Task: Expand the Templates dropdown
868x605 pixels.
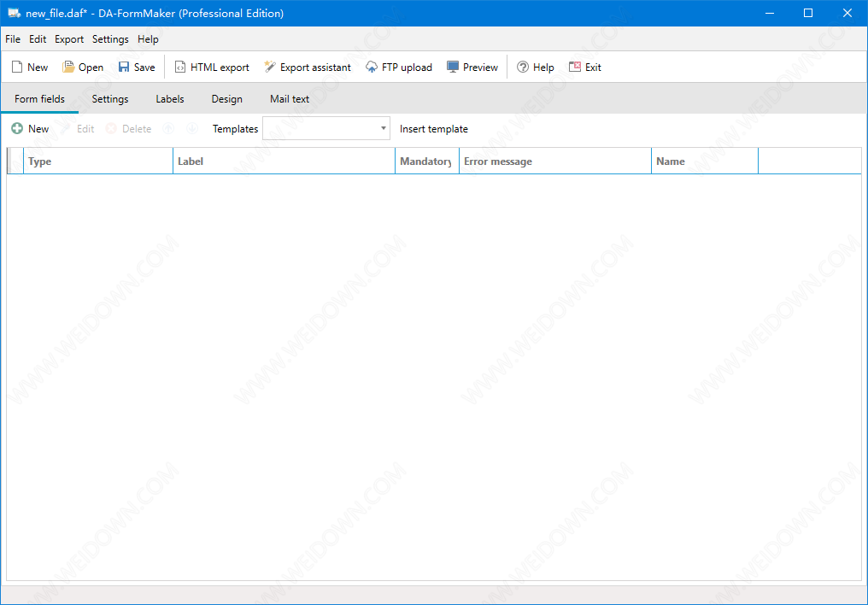Action: click(384, 129)
